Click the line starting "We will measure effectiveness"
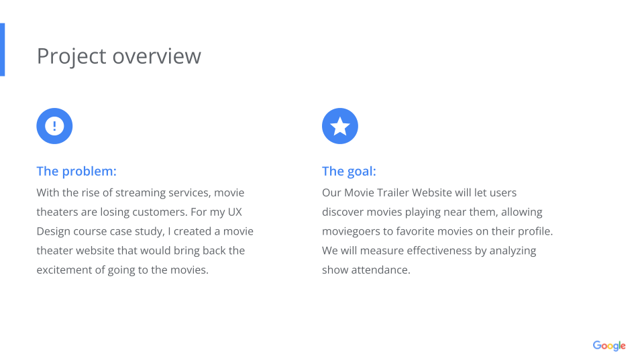The image size is (644, 362). click(x=429, y=251)
